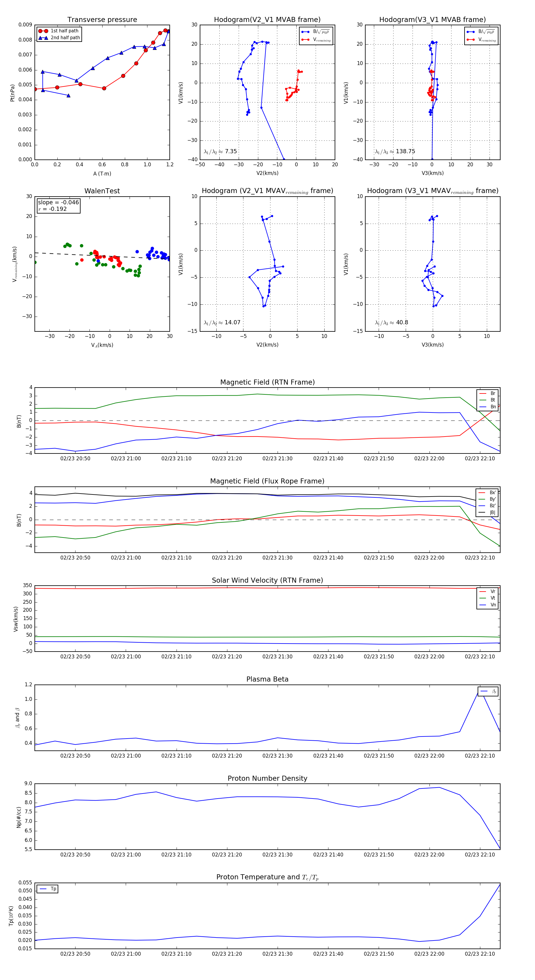Viewport: 535px width, 980px height.
Task: Click the "Magnetic Field (RTN Frame)" title
Action: 267,382
